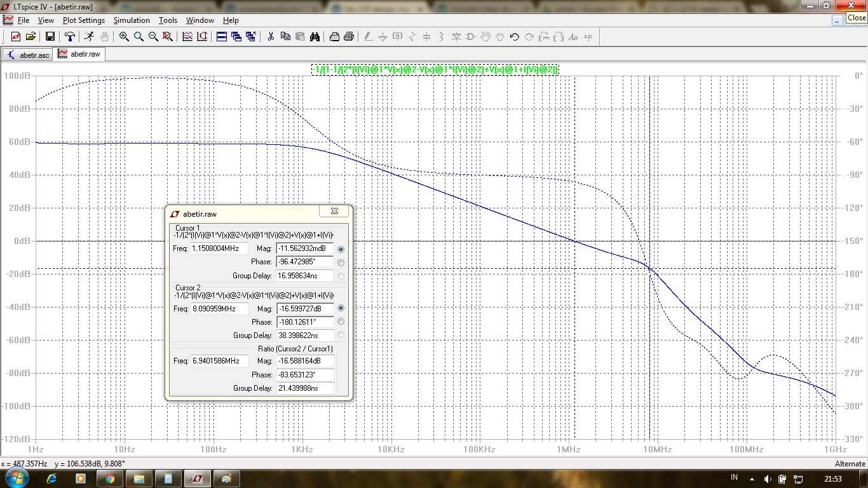This screenshot has width=868, height=488.
Task: Select the Capacitor component tool
Action: click(x=427, y=37)
